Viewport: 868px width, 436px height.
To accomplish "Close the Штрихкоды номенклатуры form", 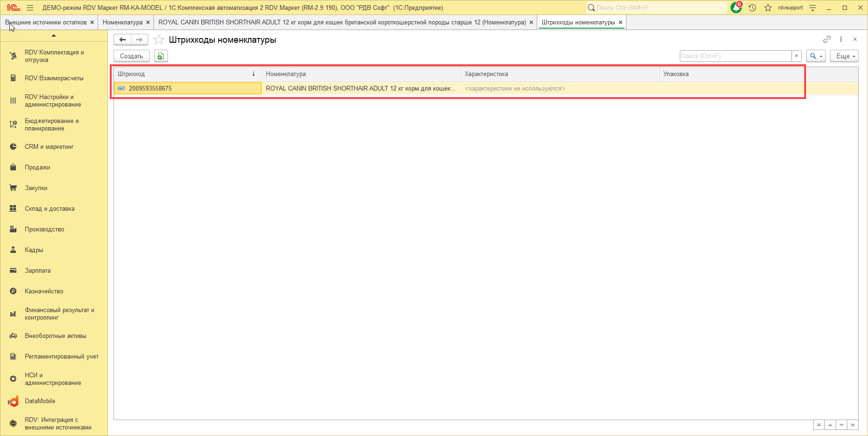I will tap(855, 39).
